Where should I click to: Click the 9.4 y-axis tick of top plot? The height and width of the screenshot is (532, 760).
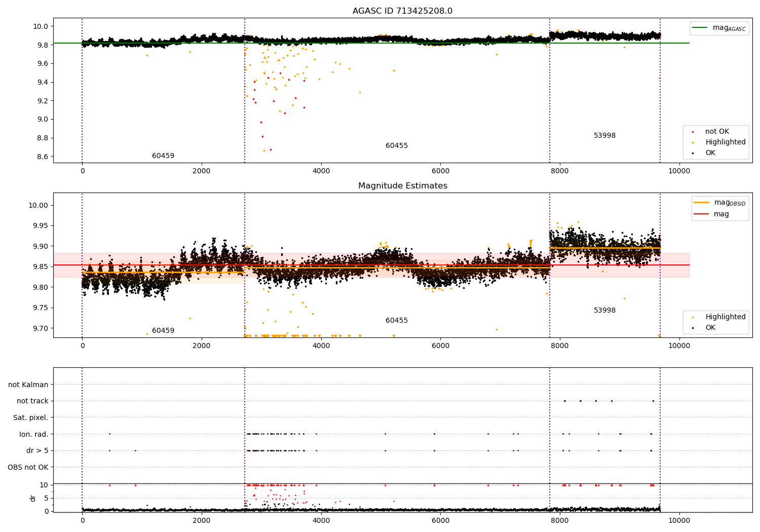click(x=42, y=82)
